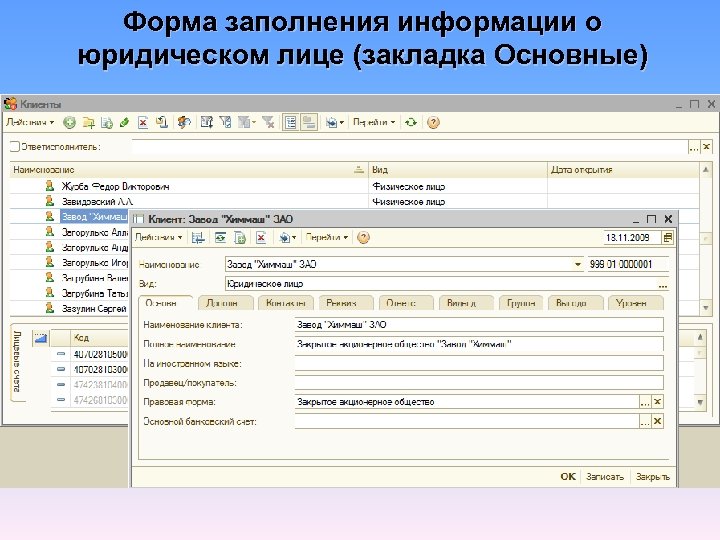Screen dimensions: 720x540
Task: Select row Завидовский А.А.
Action: click(189, 202)
